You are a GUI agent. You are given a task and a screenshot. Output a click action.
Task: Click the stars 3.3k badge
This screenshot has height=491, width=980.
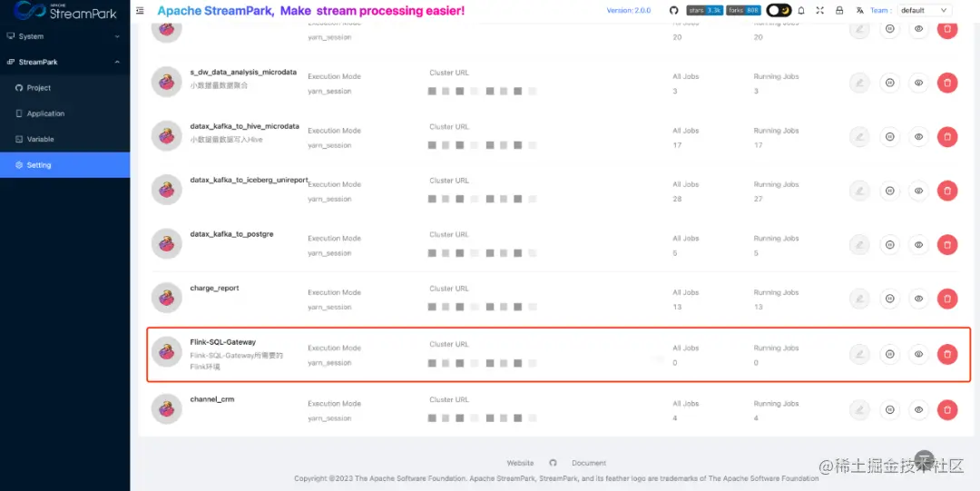(x=705, y=11)
